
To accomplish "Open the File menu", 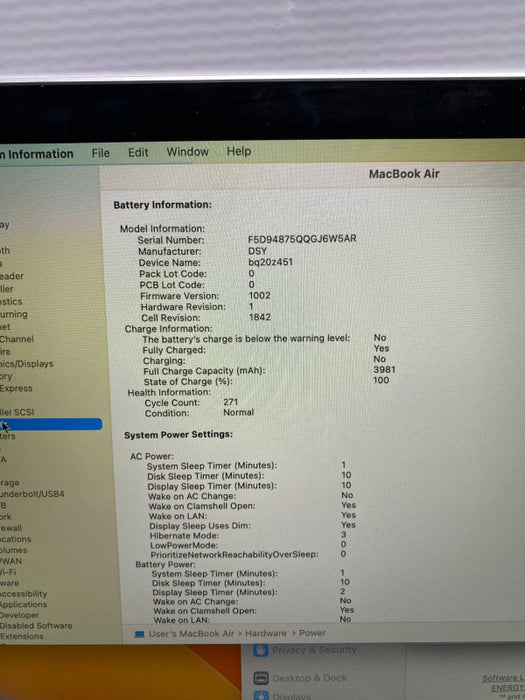I will point(100,153).
